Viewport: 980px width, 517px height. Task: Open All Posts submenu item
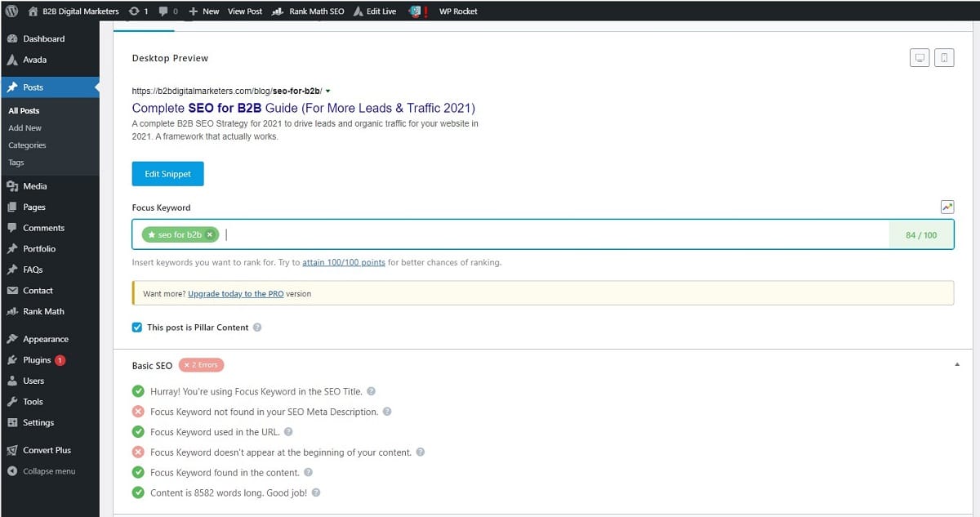coord(24,111)
